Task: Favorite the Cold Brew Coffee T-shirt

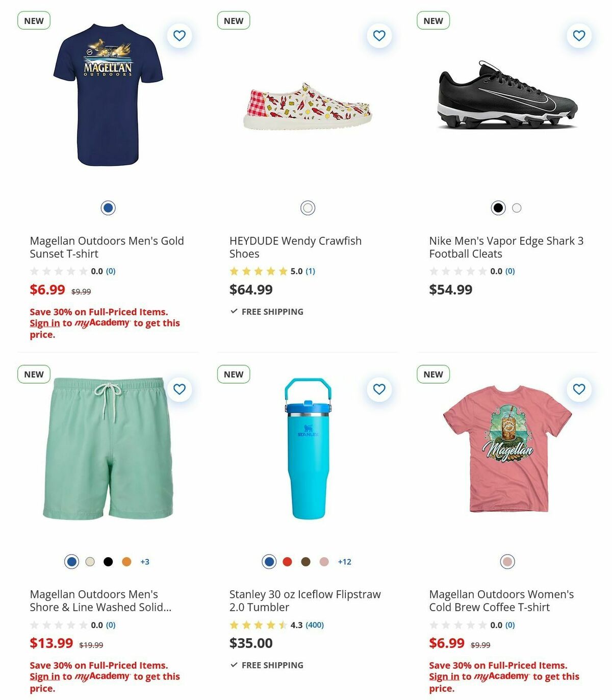Action: click(x=578, y=389)
